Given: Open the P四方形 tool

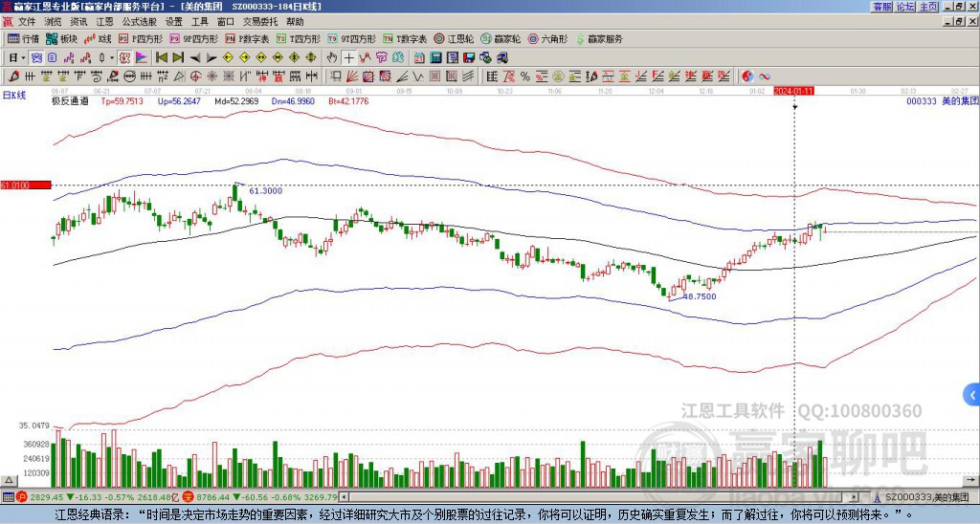Looking at the screenshot, I should click(x=140, y=38).
